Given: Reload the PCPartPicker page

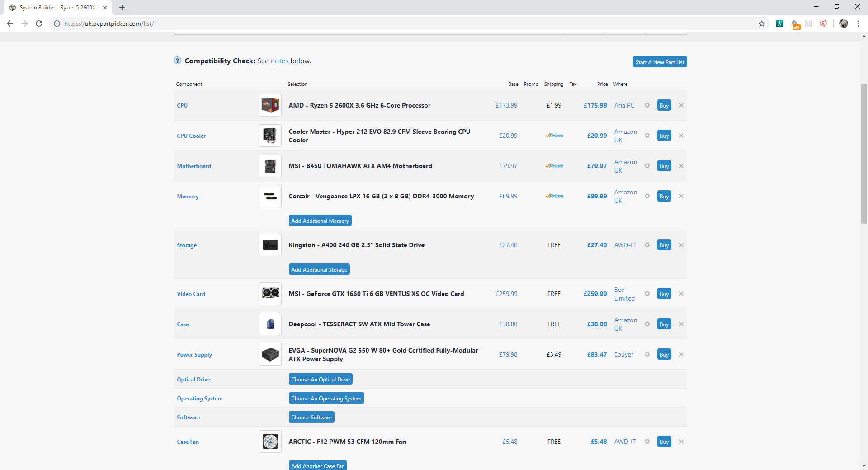Looking at the screenshot, I should point(39,23).
